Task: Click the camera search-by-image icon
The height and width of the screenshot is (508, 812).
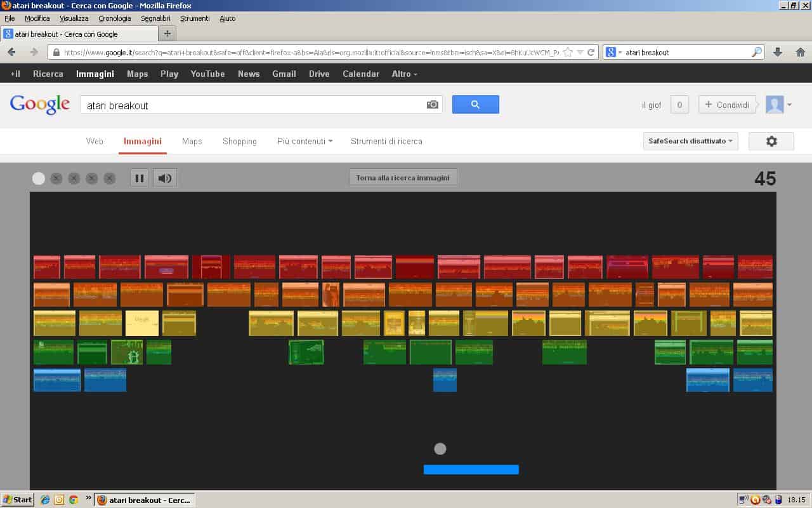Action: tap(433, 105)
